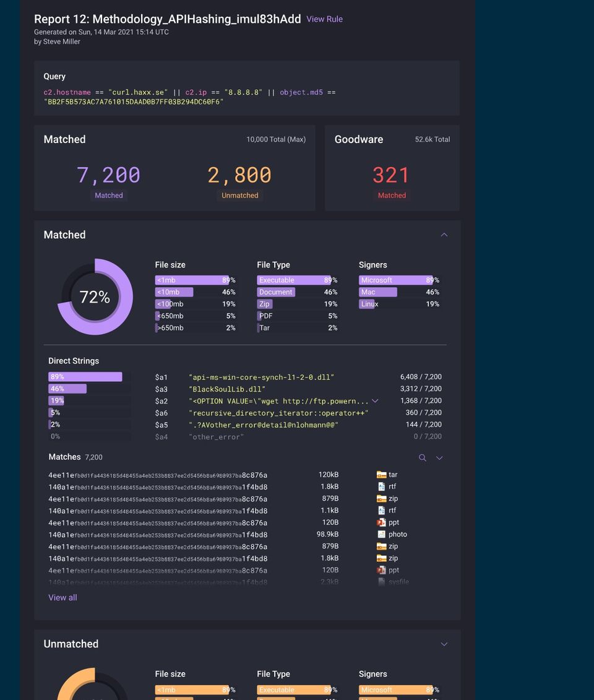This screenshot has width=594, height=700.
Task: Open the Matches list dropdown chevron
Action: 439,457
